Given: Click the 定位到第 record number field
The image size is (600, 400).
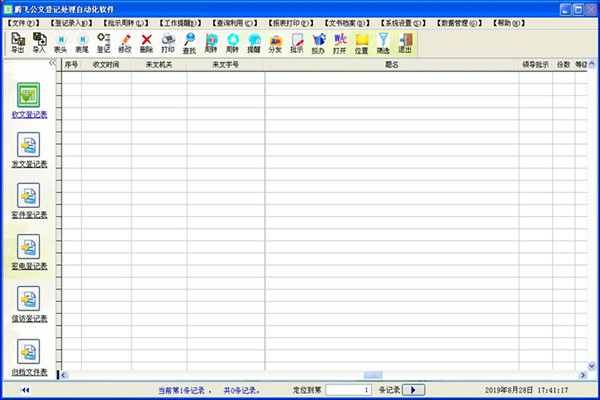Looking at the screenshot, I should coord(348,390).
